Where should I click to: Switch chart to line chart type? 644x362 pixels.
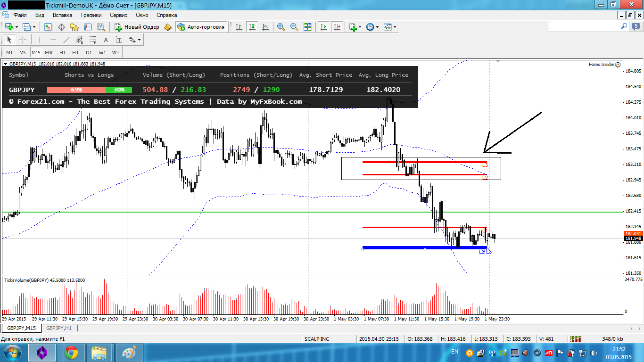(265, 27)
